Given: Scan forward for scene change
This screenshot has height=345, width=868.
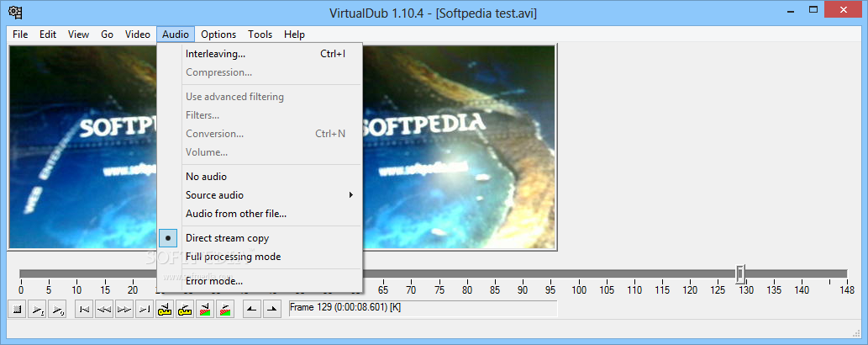Looking at the screenshot, I should tap(224, 310).
